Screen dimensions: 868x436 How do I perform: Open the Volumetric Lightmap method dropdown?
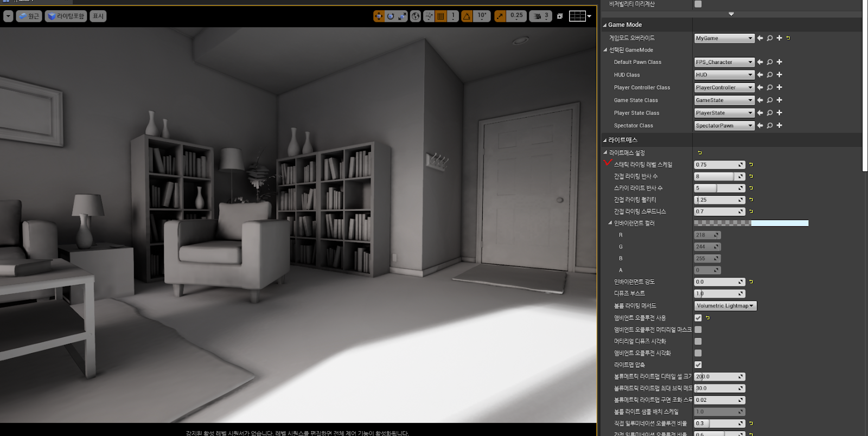click(x=725, y=306)
